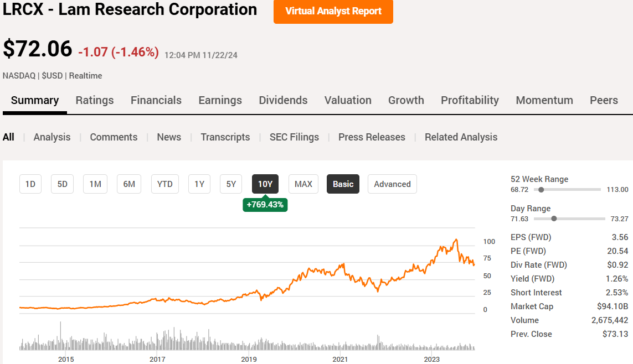Select the 10Y chart range
633x364 pixels.
tap(265, 184)
